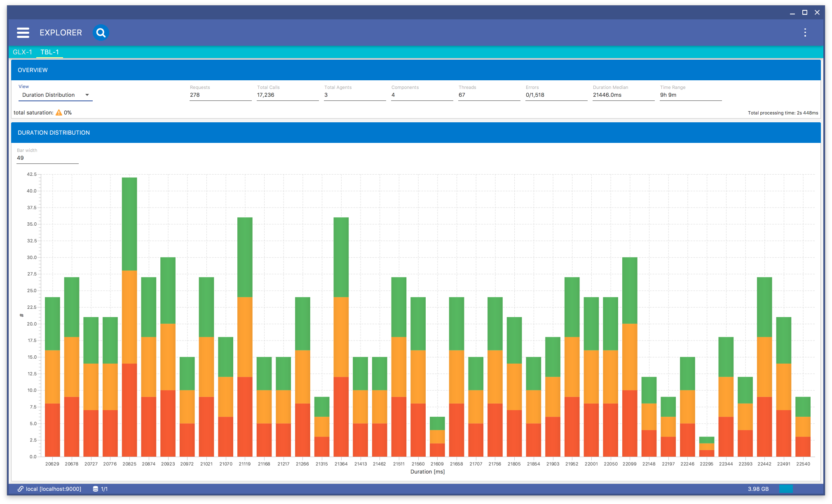Click the Total Calls value 17,236
Image resolution: width=832 pixels, height=504 pixels.
tap(288, 95)
